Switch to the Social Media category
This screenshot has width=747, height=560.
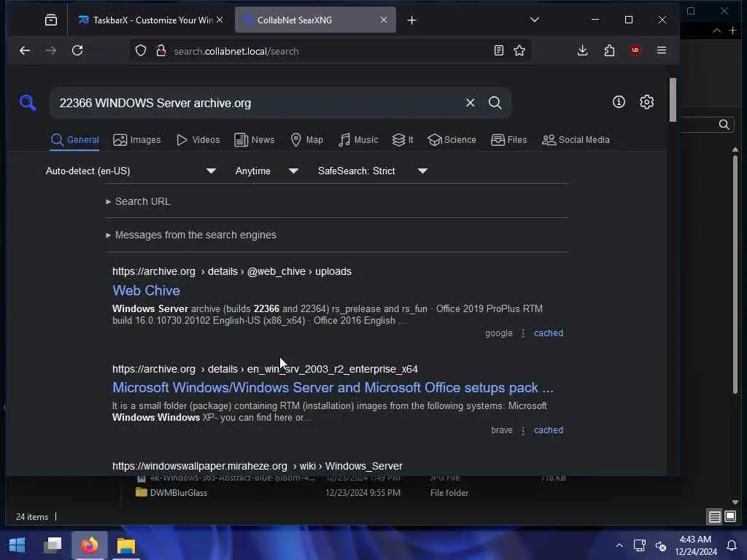(576, 140)
